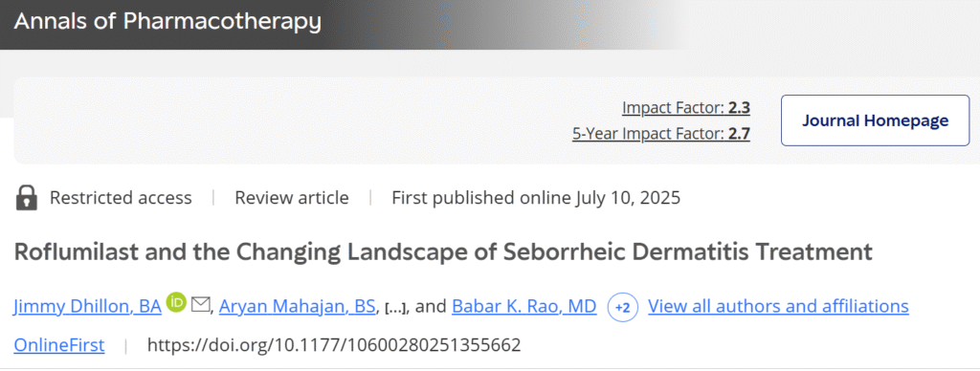Go to the OnlineFirst issue link
980x371 pixels.
pyautogui.click(x=59, y=345)
